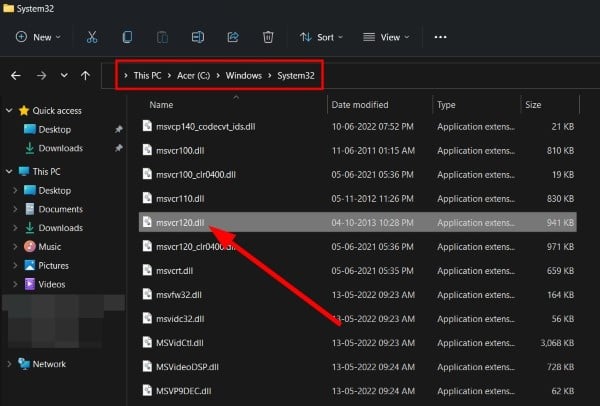Collapse the This PC tree node

(x=9, y=171)
